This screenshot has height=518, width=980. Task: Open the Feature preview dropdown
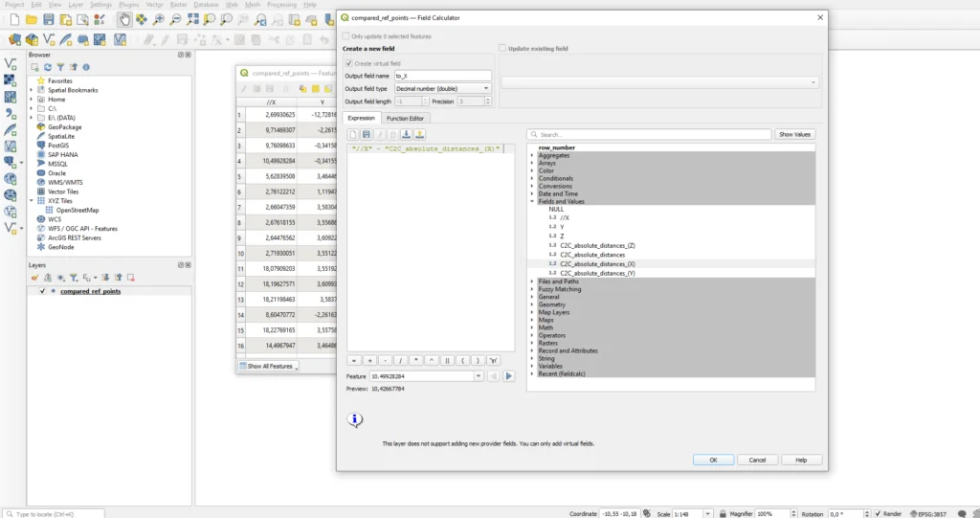479,376
